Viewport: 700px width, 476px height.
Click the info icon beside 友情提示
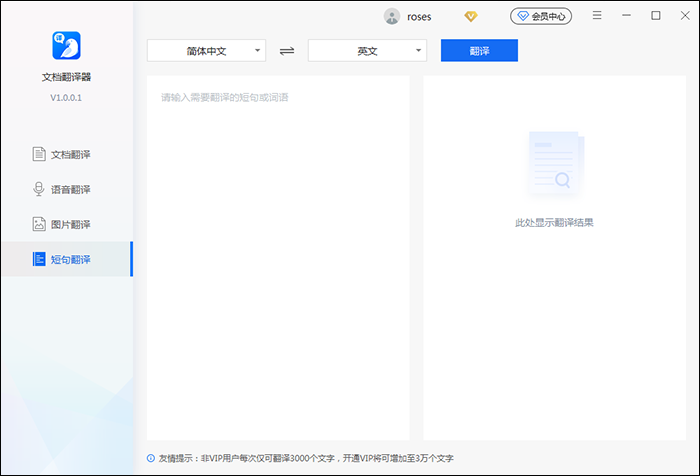pos(151,458)
